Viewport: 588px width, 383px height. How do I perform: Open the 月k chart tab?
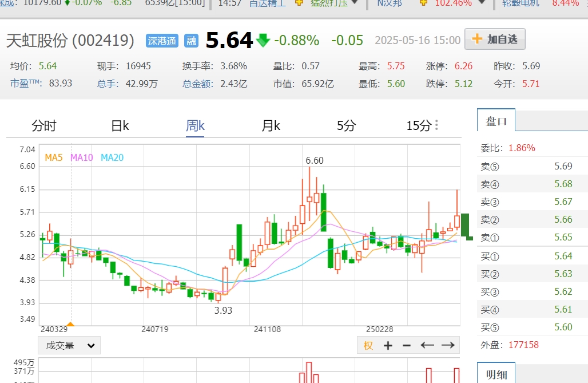[x=271, y=125]
